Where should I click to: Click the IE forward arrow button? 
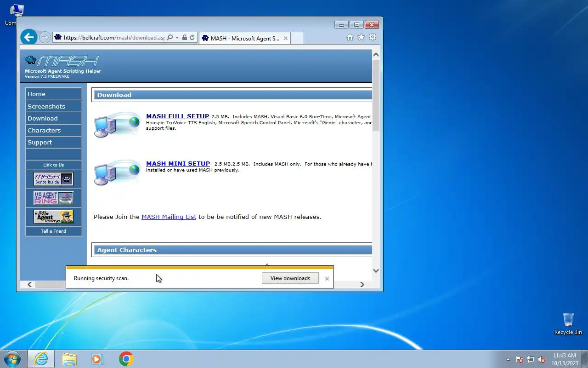pyautogui.click(x=45, y=37)
